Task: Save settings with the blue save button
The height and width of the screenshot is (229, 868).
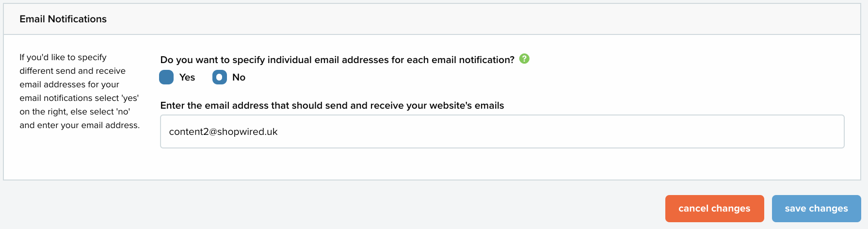Action: [816, 209]
